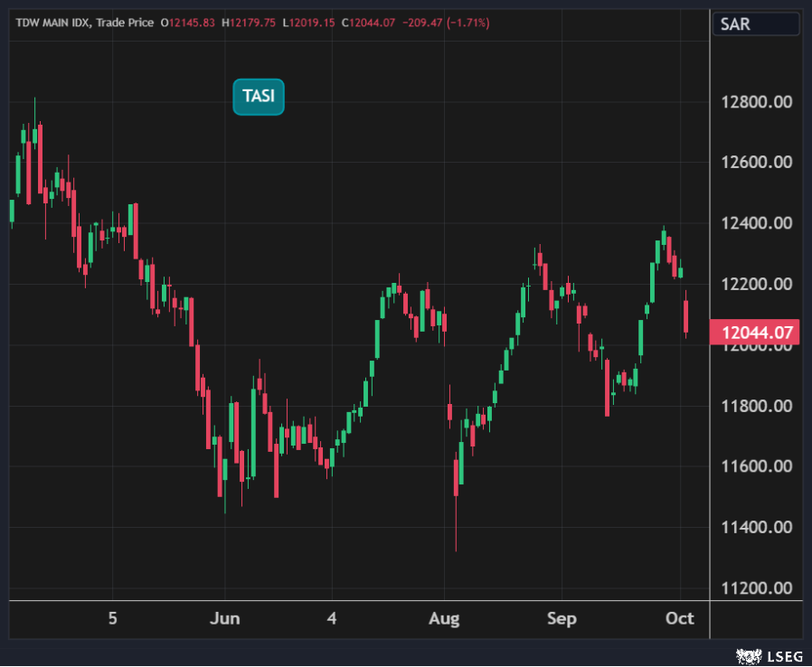Click the latest red candlestick at far right
The width and height of the screenshot is (812, 667).
[686, 316]
